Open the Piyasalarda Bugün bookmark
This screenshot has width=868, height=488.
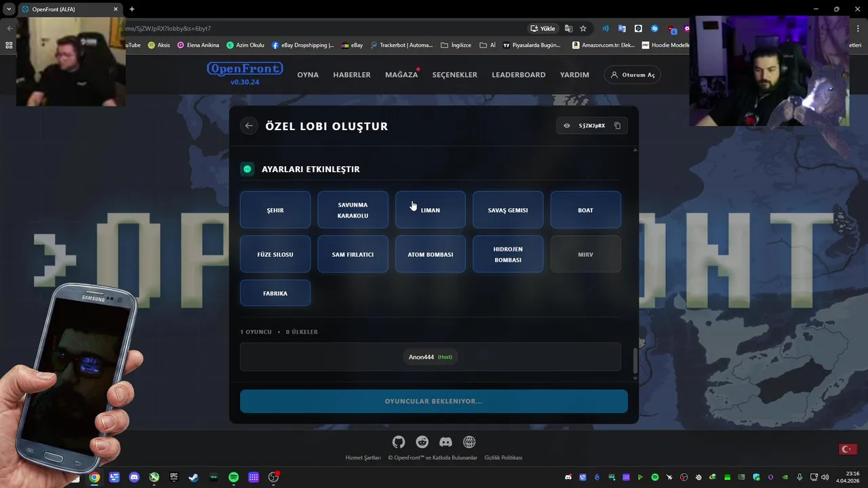coord(532,45)
